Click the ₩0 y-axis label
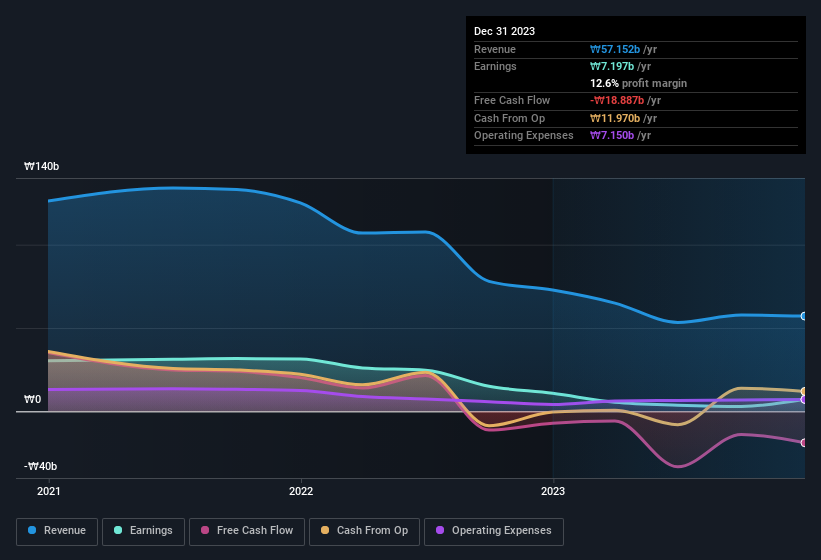This screenshot has height=560, width=821. point(32,399)
